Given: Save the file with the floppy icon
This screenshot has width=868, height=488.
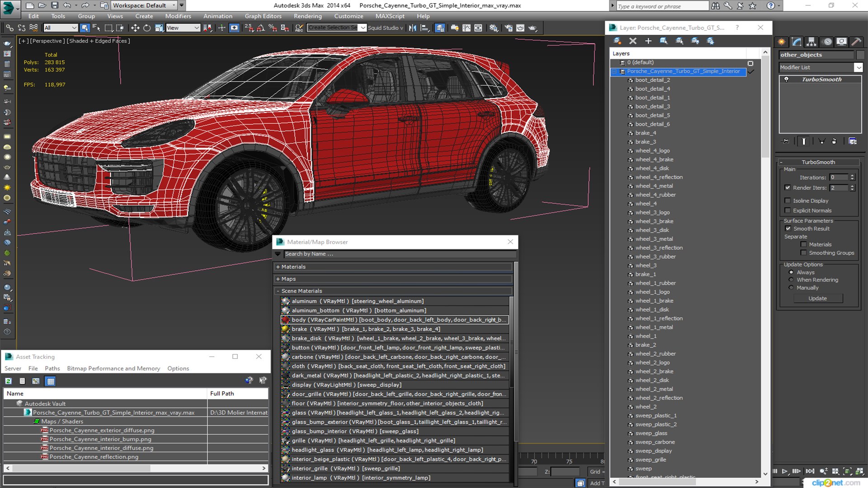Looking at the screenshot, I should (x=55, y=5).
